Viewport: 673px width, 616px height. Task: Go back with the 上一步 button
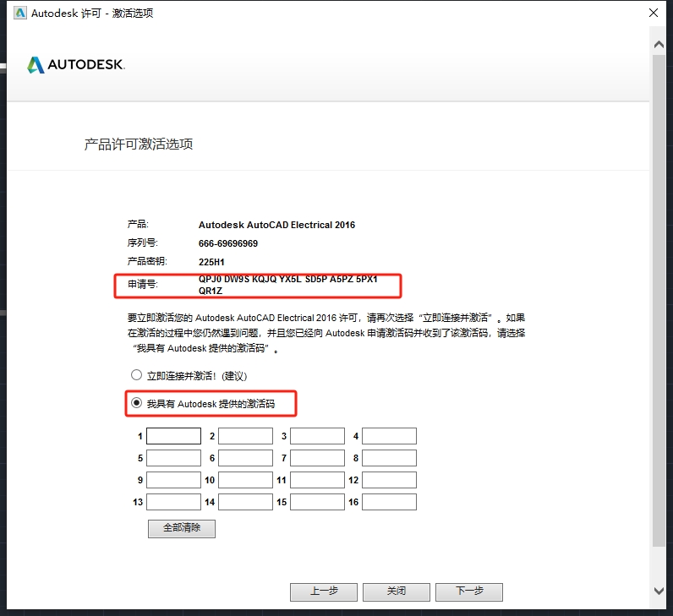click(324, 592)
